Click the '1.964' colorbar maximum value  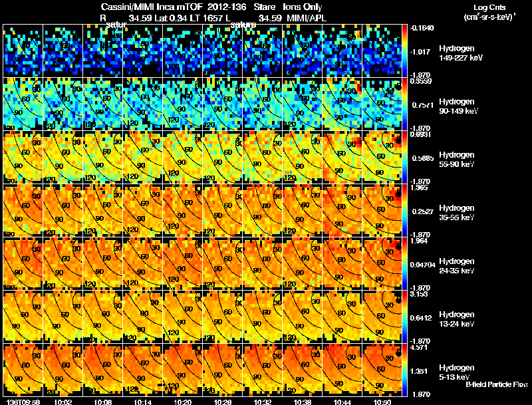pos(419,241)
